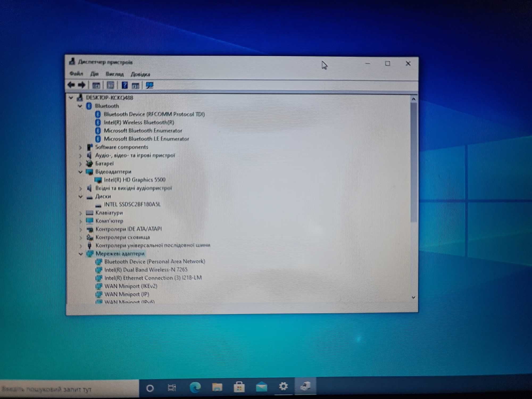Open Cortana circle on taskbar
This screenshot has height=399, width=532.
[150, 388]
